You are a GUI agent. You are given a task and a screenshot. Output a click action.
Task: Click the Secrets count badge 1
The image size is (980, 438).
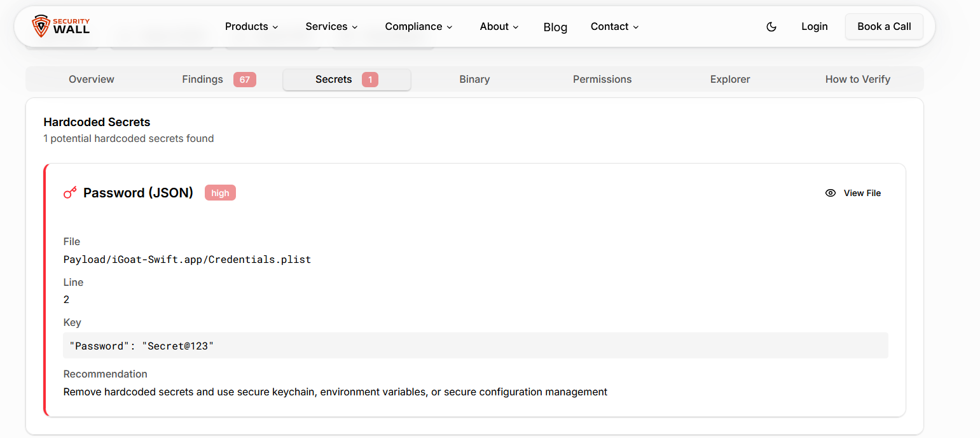coord(370,80)
